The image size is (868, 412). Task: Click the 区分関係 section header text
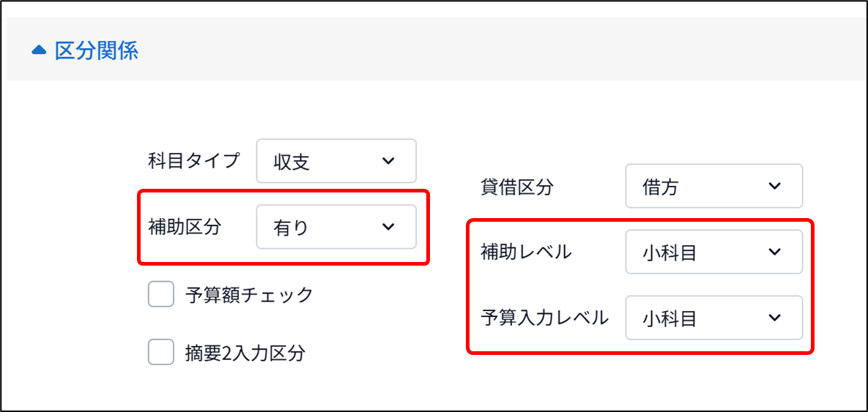tap(96, 50)
